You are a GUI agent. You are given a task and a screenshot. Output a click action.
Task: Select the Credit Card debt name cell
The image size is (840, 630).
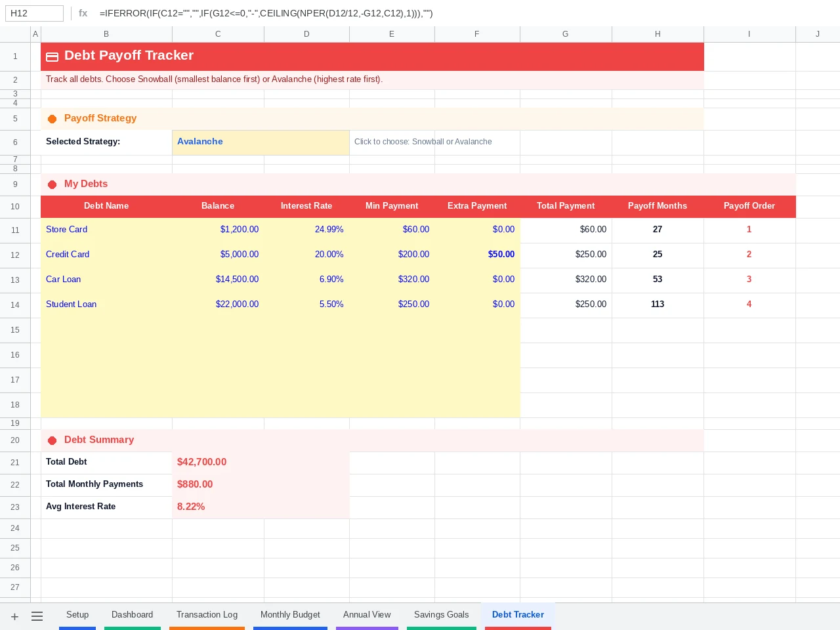pos(106,255)
